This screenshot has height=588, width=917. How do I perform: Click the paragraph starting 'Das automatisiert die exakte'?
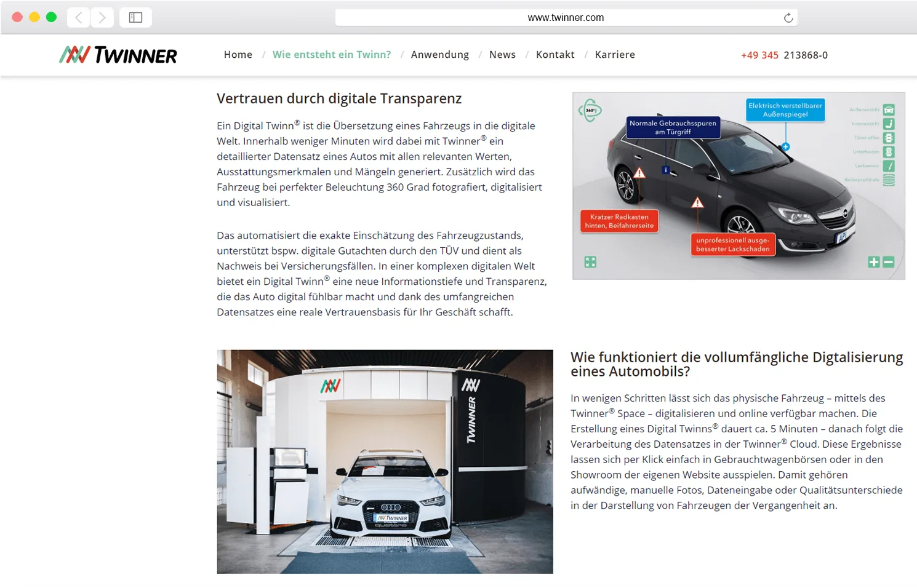(x=382, y=274)
